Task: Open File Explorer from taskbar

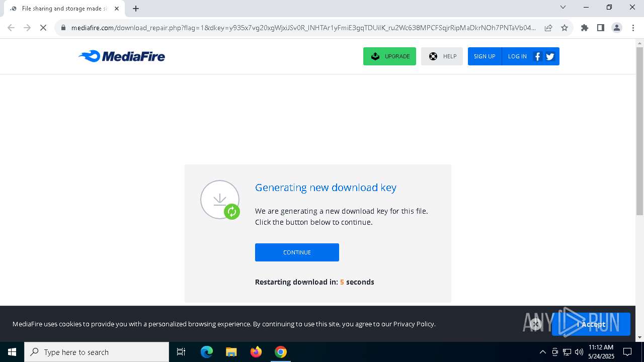Action: (231, 352)
